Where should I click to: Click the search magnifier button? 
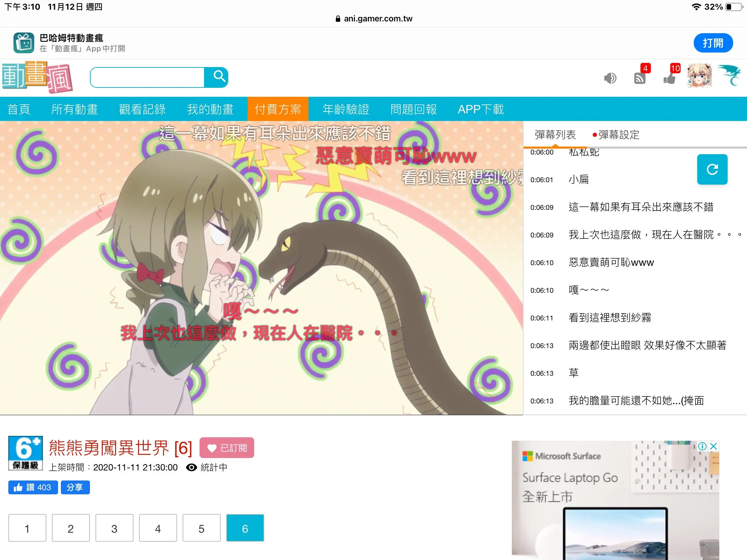coord(216,77)
